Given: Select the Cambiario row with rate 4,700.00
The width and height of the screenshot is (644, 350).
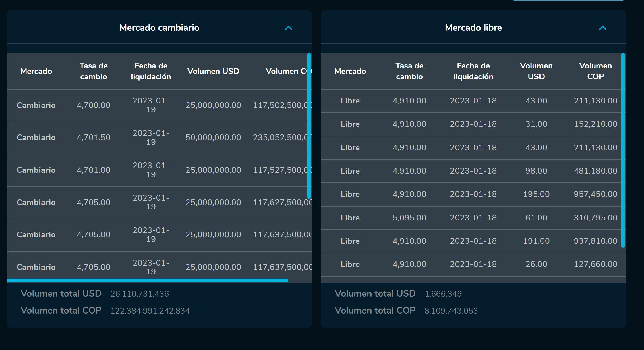Looking at the screenshot, I should pyautogui.click(x=93, y=105).
